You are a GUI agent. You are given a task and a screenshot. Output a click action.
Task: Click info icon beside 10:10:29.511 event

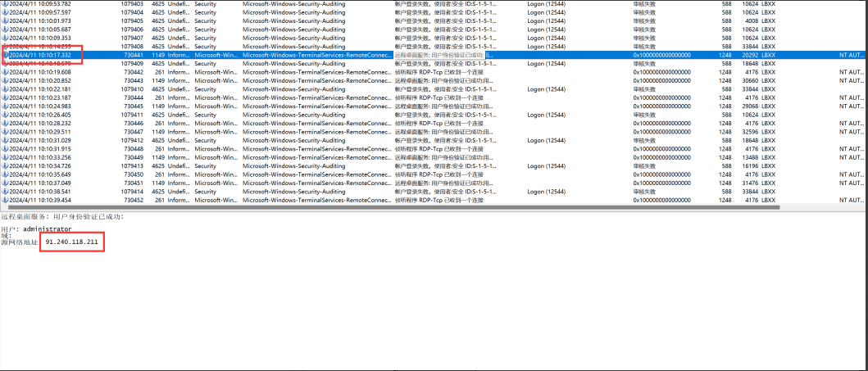pos(5,132)
